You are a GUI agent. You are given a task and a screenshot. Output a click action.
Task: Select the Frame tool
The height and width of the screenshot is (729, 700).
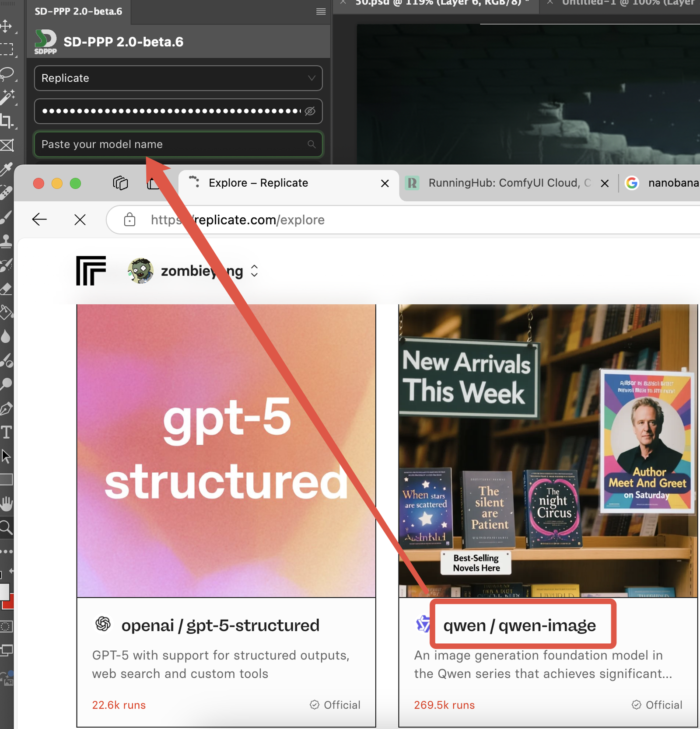pyautogui.click(x=7, y=145)
